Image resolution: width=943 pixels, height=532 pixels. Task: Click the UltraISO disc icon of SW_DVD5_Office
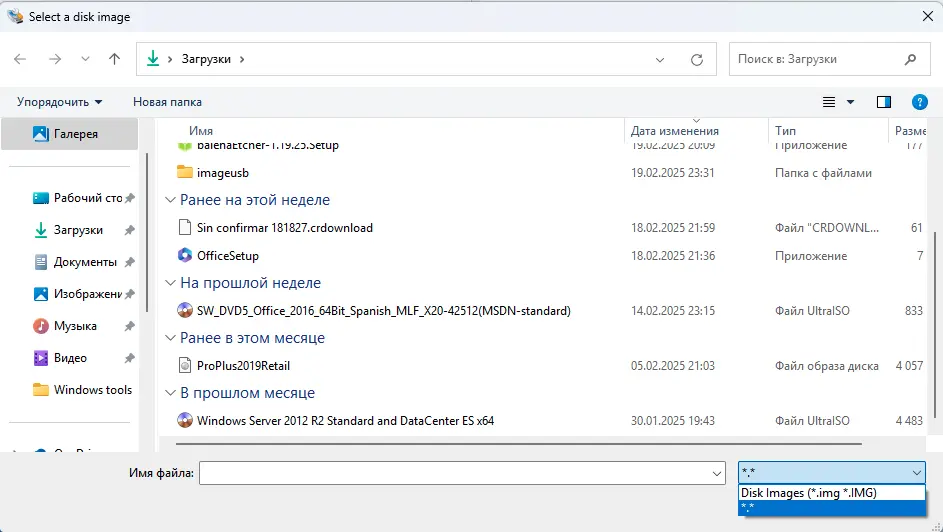(x=185, y=310)
